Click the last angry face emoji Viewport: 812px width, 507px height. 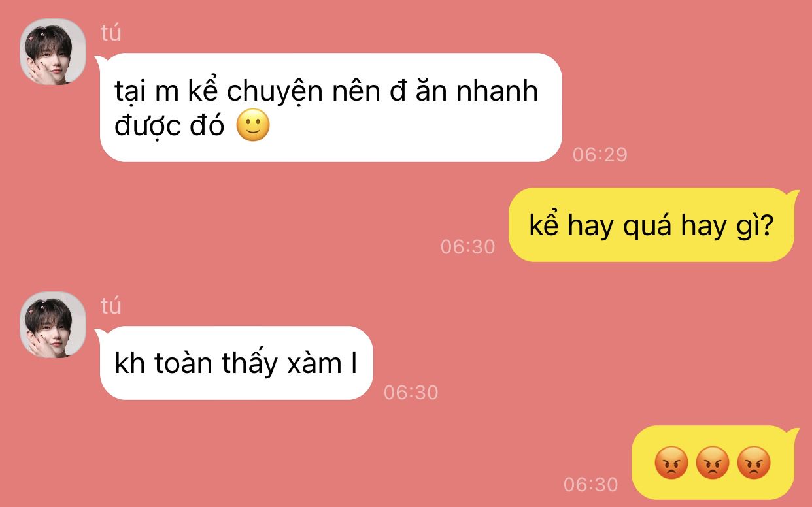(754, 464)
